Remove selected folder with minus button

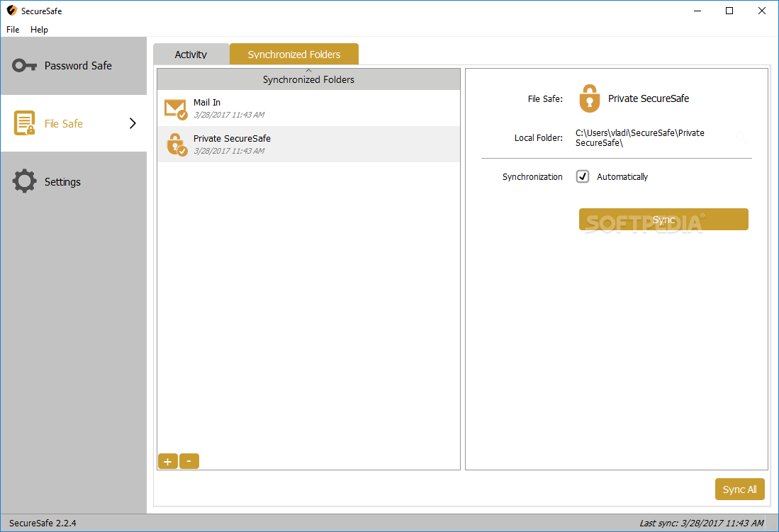coord(189,461)
